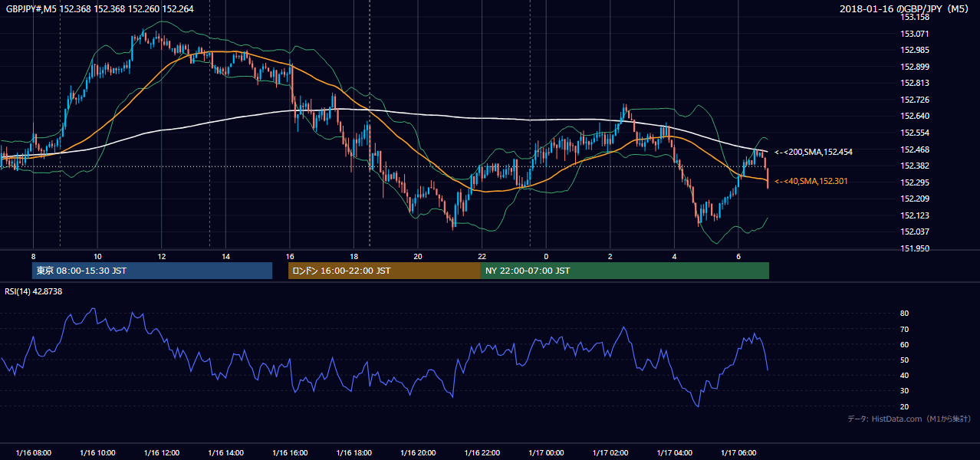The image size is (980, 460).
Task: Click hour tick label 16 under price chart
Action: pyautogui.click(x=290, y=255)
